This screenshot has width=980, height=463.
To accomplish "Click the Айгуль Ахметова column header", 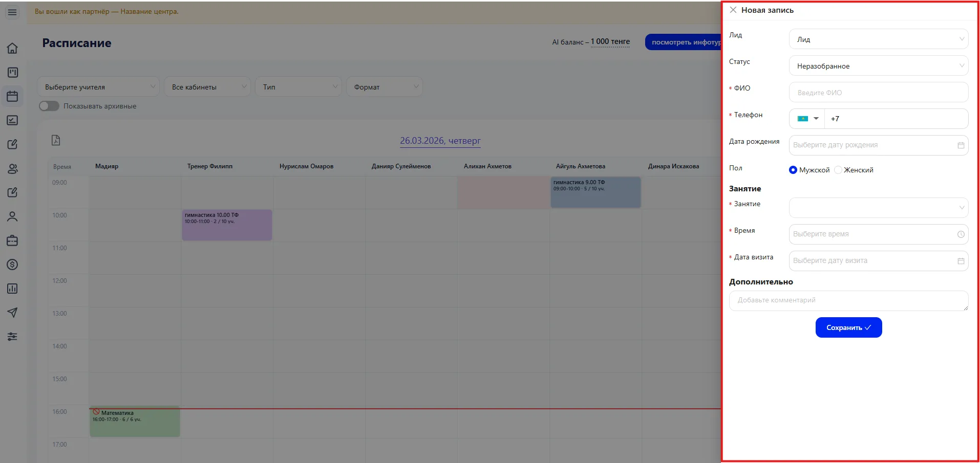I will [x=581, y=166].
